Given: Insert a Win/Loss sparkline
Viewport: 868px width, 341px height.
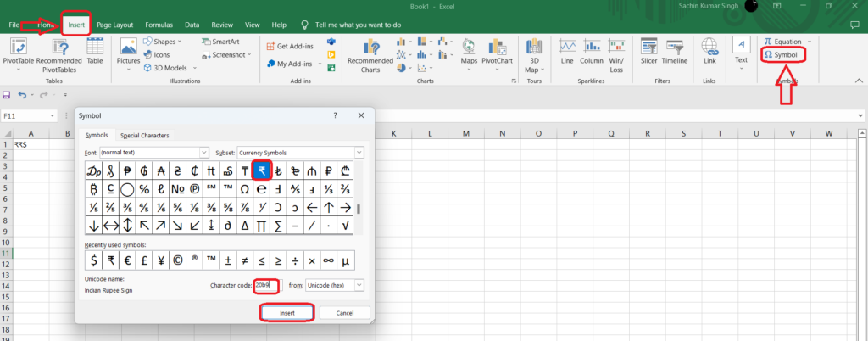Looking at the screenshot, I should (616, 55).
